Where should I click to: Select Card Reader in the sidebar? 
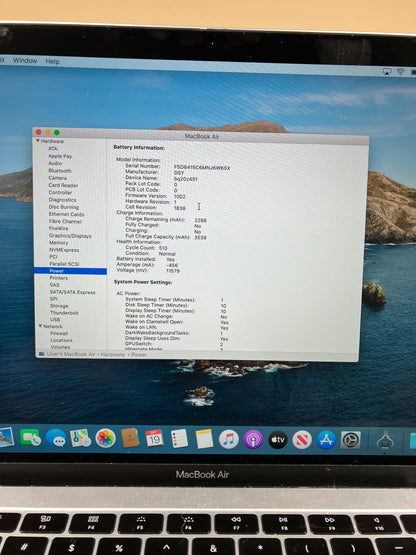(x=63, y=185)
